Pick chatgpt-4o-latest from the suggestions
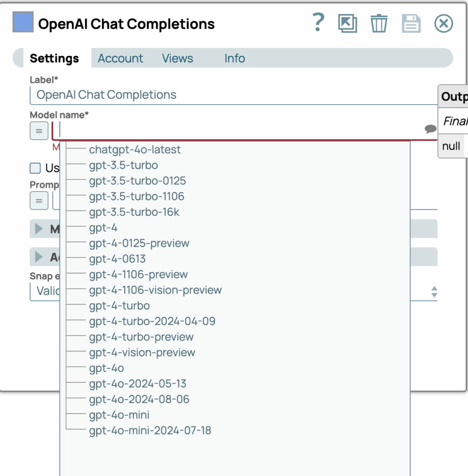This screenshot has width=468, height=476. [135, 150]
